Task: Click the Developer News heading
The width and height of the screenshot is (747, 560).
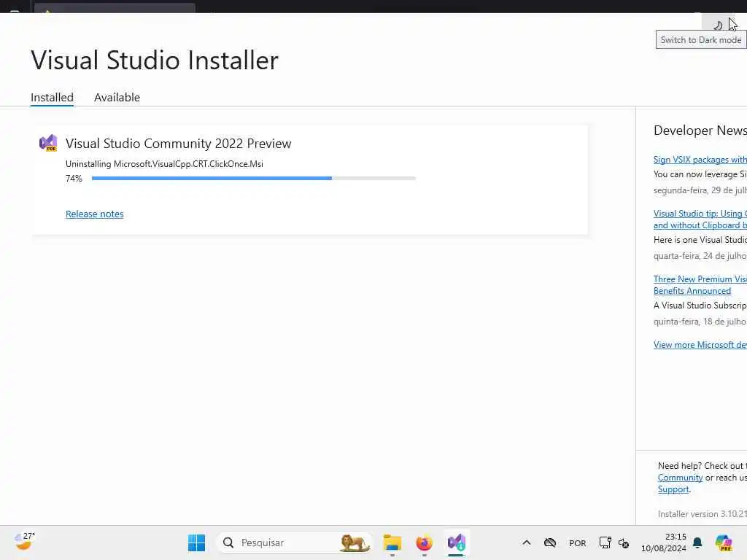Action: point(700,131)
